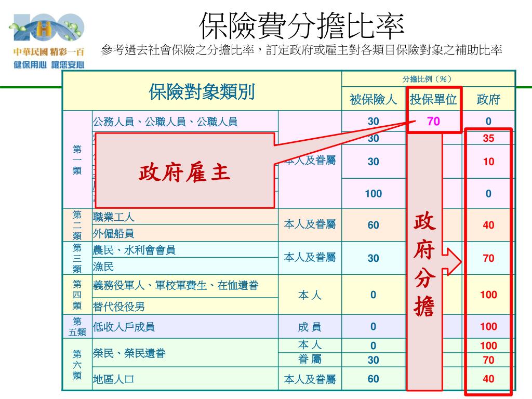This screenshot has height=399, width=532.
Task: Click the 第五類 category label
Action: [x=77, y=326]
